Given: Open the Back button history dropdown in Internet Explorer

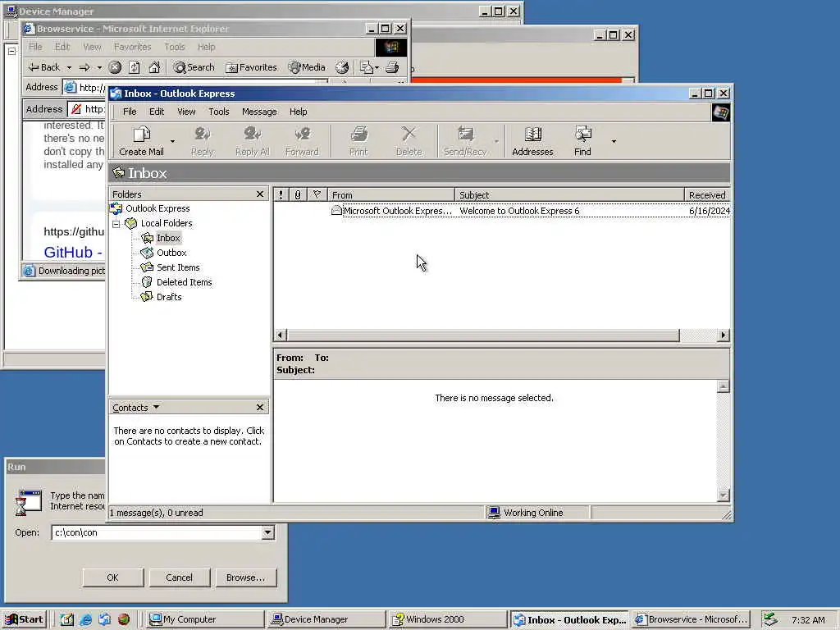Looking at the screenshot, I should 69,67.
